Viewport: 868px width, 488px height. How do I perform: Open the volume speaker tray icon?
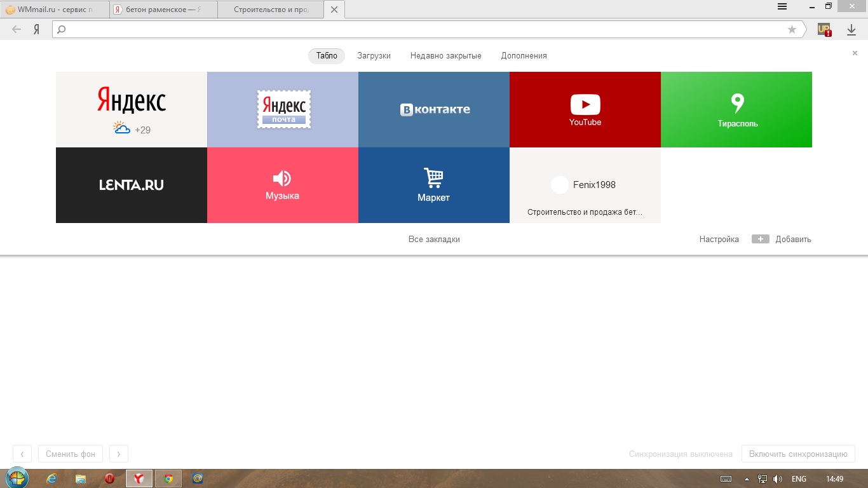[778, 478]
